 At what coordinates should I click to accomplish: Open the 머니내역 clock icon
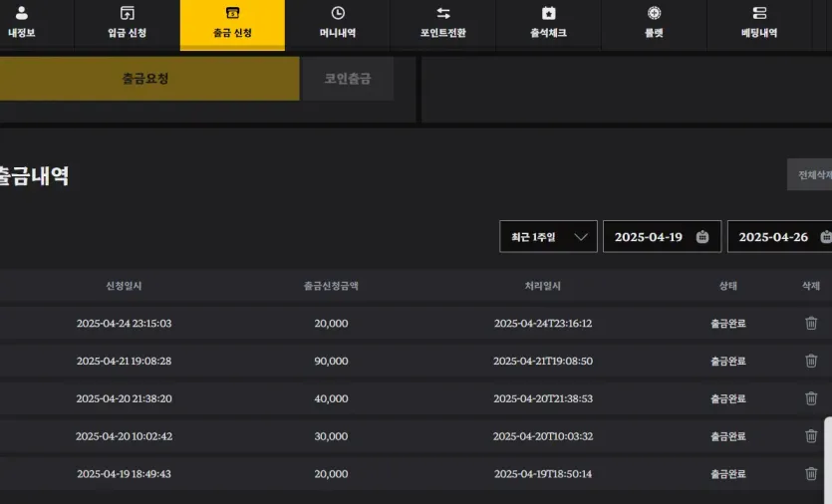pyautogui.click(x=338, y=13)
